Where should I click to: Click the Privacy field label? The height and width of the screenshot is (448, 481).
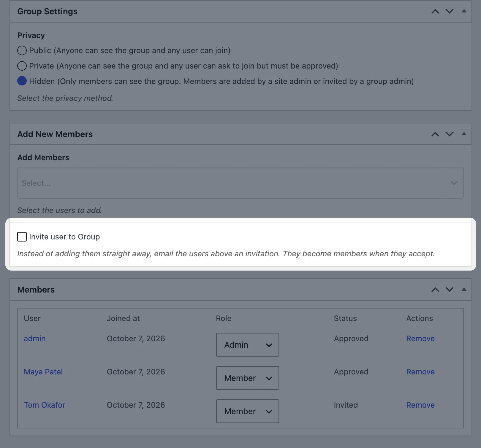[31, 35]
